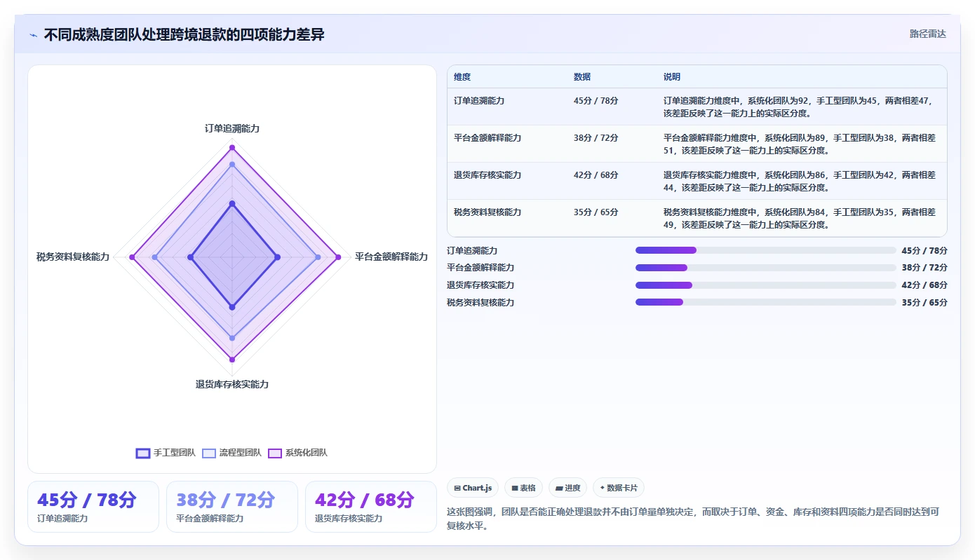This screenshot has width=975, height=560.
Task: Select the 表格 chip
Action: pyautogui.click(x=523, y=488)
